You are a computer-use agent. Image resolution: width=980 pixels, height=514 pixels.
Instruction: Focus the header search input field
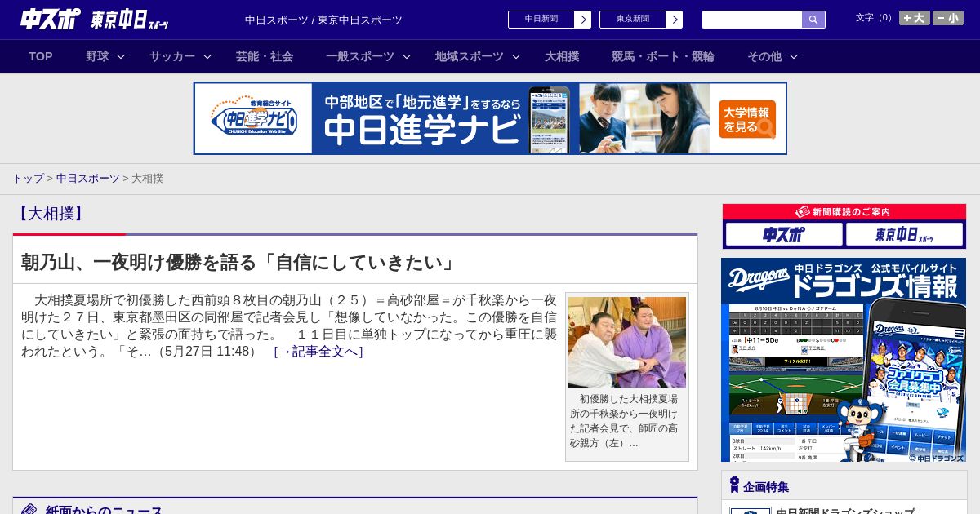pyautogui.click(x=752, y=20)
